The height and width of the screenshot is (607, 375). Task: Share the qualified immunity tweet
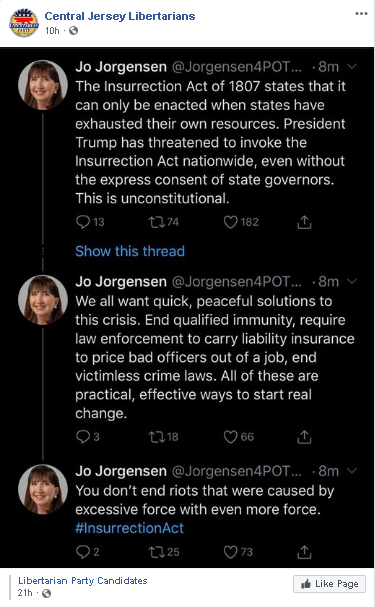(x=304, y=437)
